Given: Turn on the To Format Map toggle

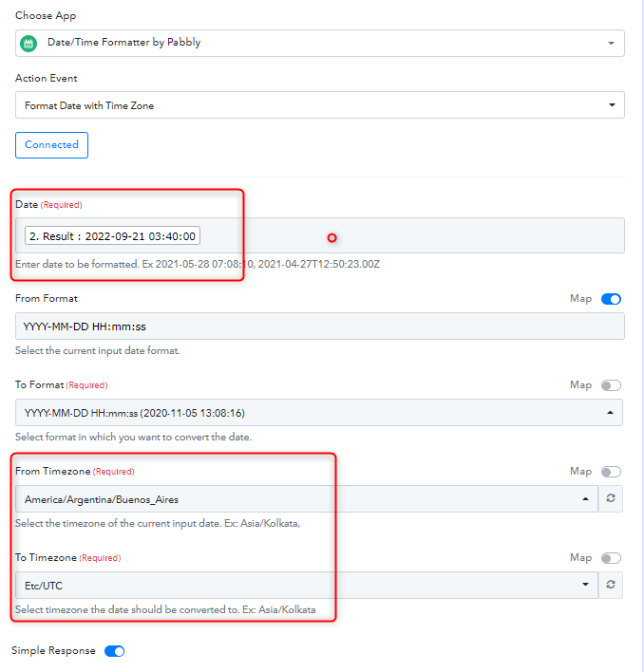Looking at the screenshot, I should click(611, 385).
